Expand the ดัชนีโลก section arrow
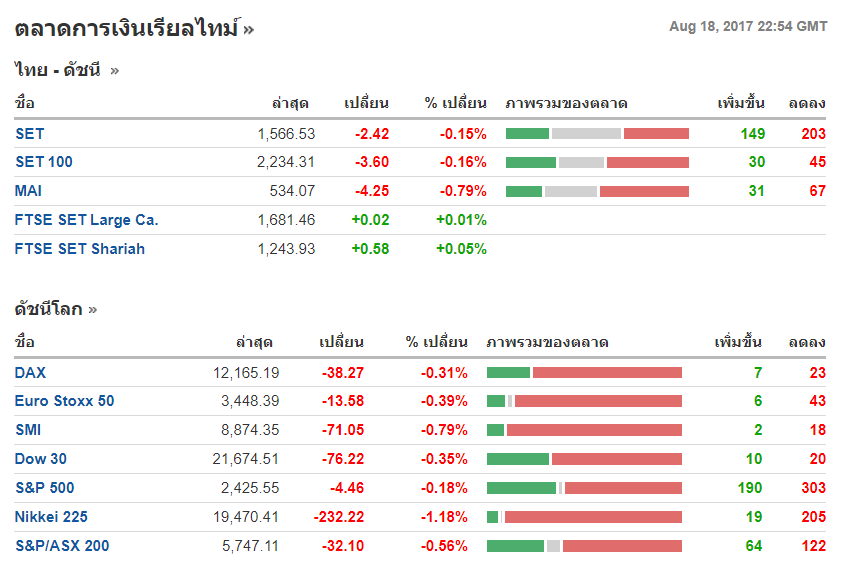Screen dimensions: 856x586 [93, 310]
